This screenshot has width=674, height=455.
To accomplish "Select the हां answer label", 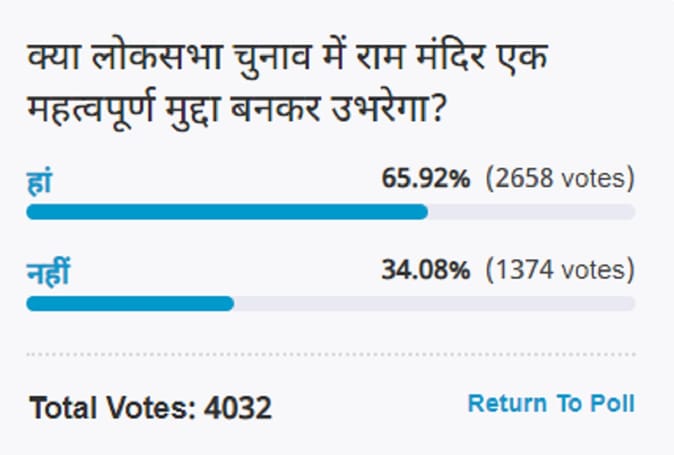I will click(x=39, y=182).
